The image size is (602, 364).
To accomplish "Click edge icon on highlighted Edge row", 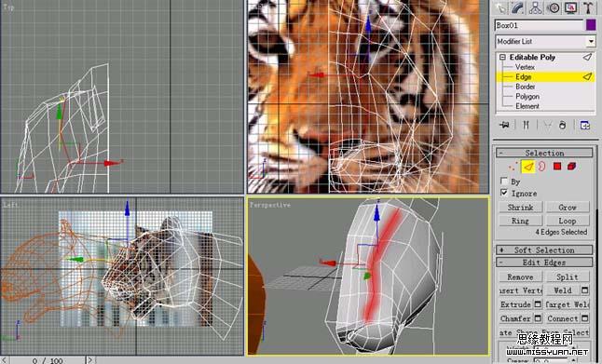I will point(587,76).
